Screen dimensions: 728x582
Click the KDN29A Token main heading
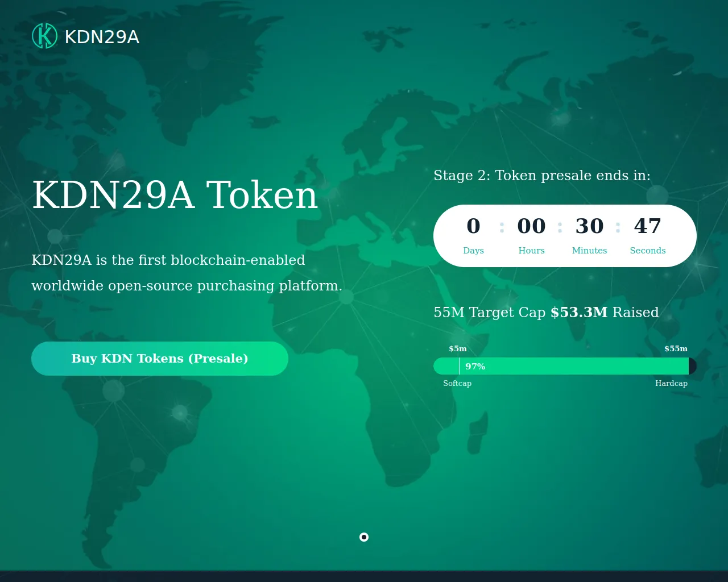point(175,196)
